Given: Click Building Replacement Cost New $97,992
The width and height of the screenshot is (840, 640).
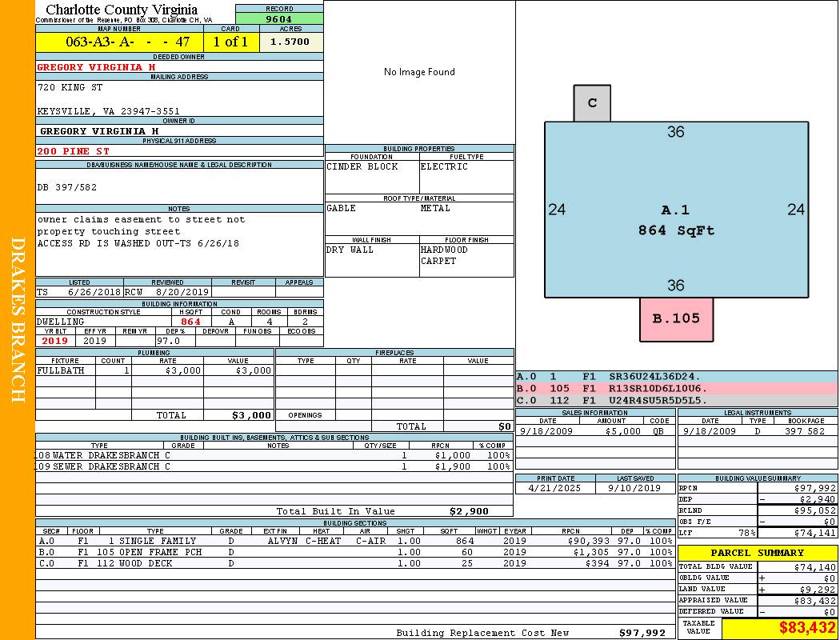Looking at the screenshot, I should tap(642, 633).
